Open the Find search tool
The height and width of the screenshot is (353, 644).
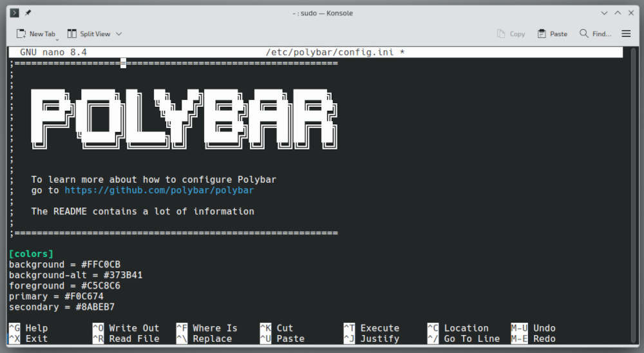tap(595, 34)
